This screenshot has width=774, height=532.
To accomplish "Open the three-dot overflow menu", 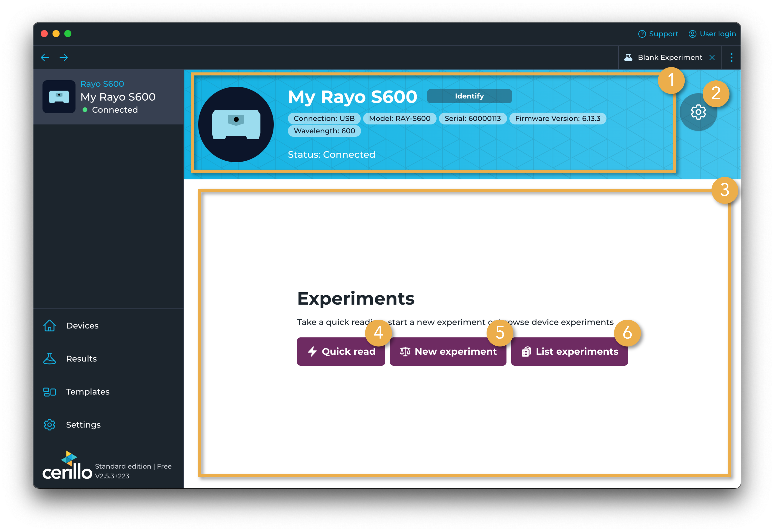I will click(x=731, y=57).
